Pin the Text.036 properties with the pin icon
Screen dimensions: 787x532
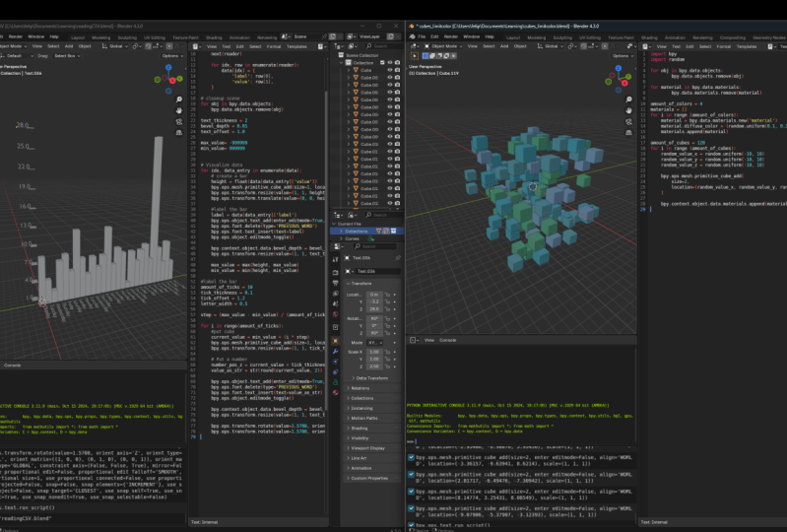pyautogui.click(x=398, y=258)
